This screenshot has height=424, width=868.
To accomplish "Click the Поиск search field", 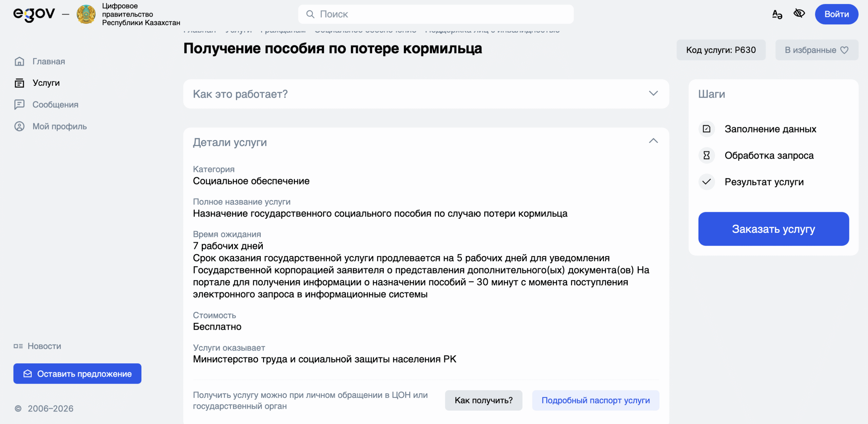I will (436, 14).
